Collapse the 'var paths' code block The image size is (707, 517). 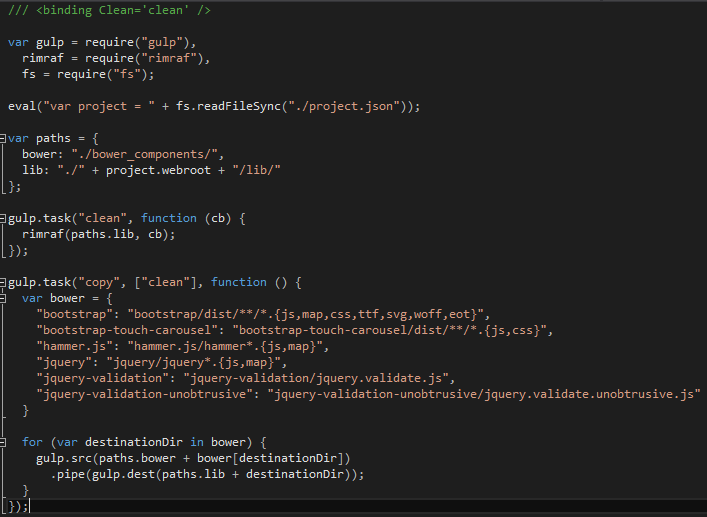4,138
